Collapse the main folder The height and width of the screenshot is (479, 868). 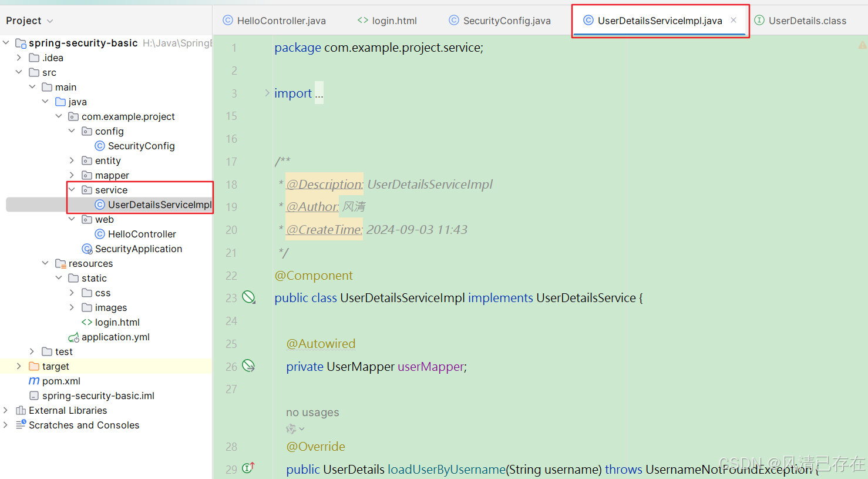click(32, 86)
